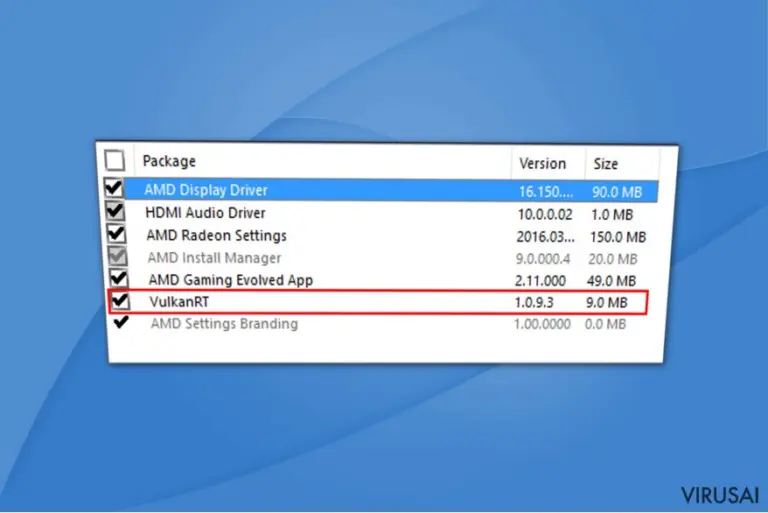Uncheck the AMD Radeon Settings checkbox
The image size is (768, 513).
(x=117, y=233)
